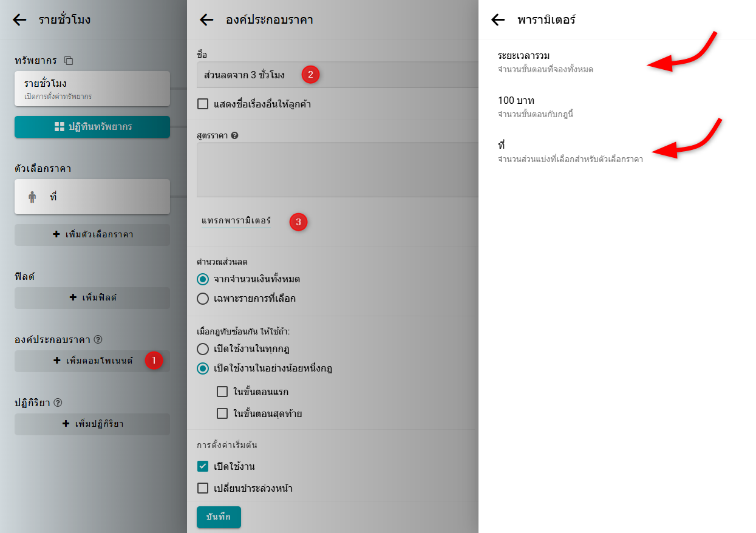Open ปฏิทินทรัพยากร resource calendar
This screenshot has width=756, height=533.
point(92,127)
